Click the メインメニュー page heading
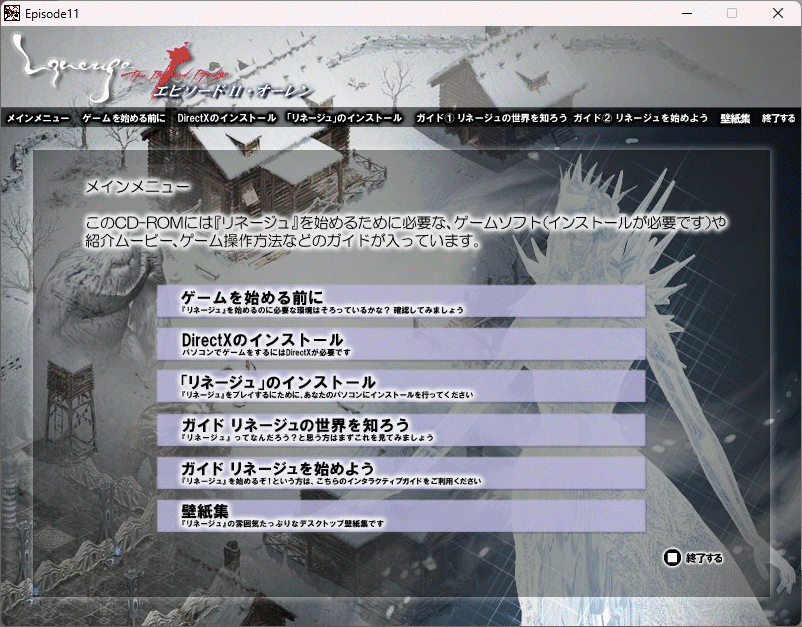The width and height of the screenshot is (802, 627). (137, 187)
